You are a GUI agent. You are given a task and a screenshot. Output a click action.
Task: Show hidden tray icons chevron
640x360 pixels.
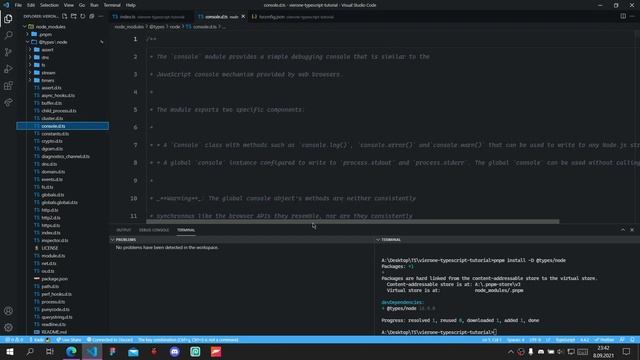[511, 351]
